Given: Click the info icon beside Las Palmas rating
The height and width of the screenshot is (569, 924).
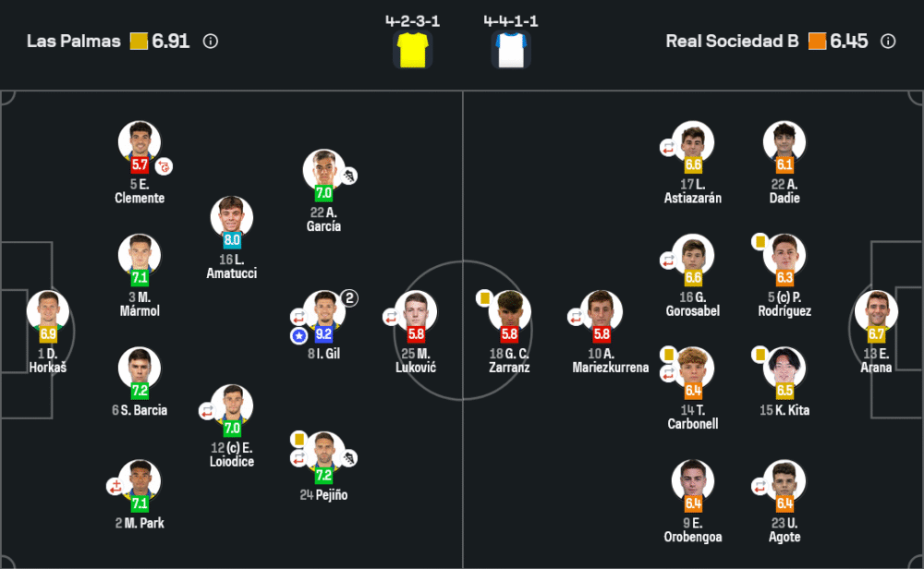Looking at the screenshot, I should point(211,42).
